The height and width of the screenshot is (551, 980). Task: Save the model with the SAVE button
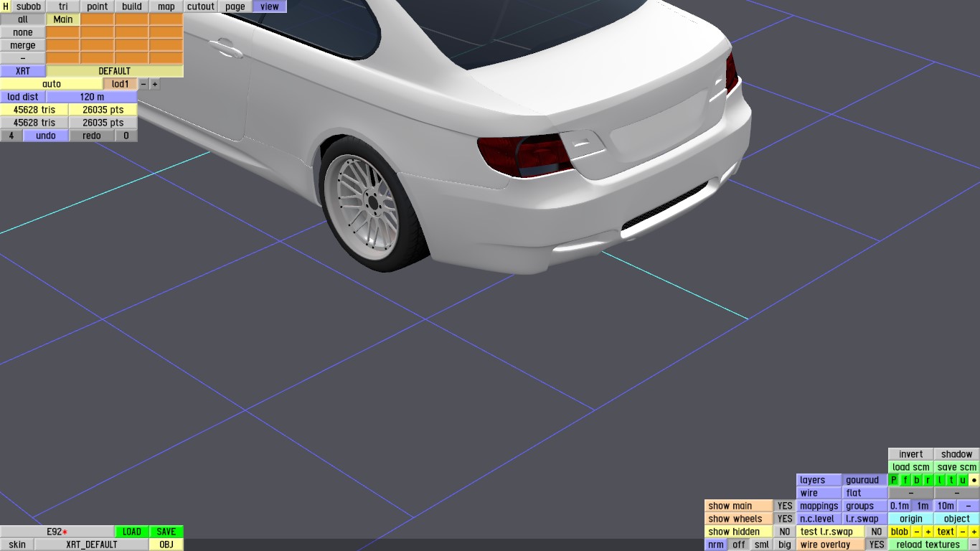click(166, 532)
